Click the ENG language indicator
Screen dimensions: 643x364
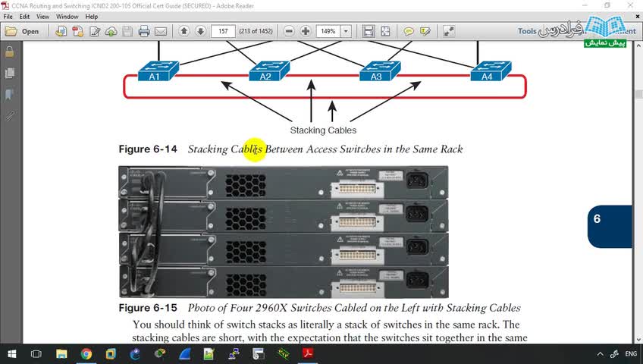631,353
